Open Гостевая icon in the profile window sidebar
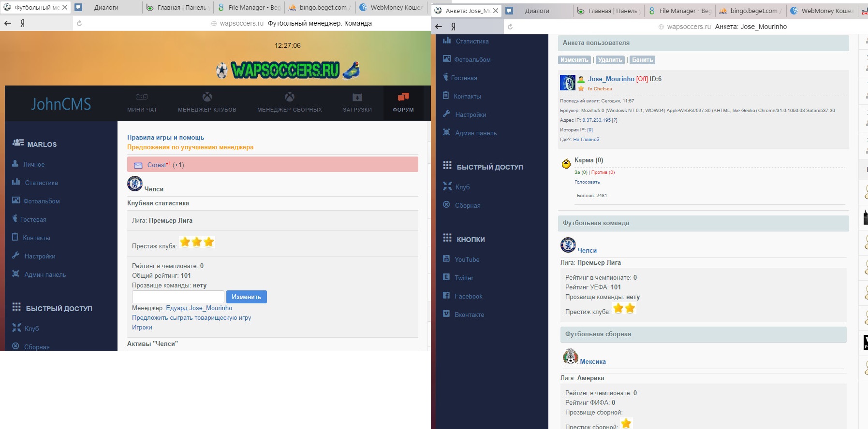This screenshot has width=868, height=429. click(x=446, y=77)
